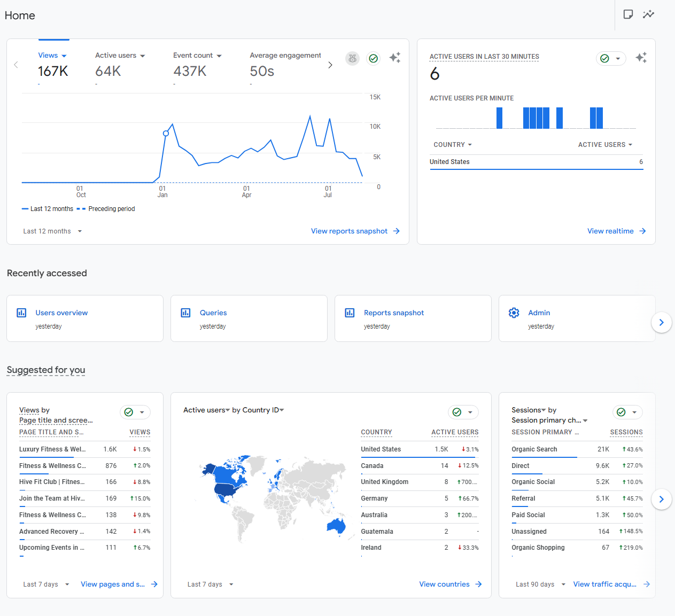Image resolution: width=675 pixels, height=616 pixels.
Task: Click previous metrics arrow on overview card
Action: [x=16, y=65]
